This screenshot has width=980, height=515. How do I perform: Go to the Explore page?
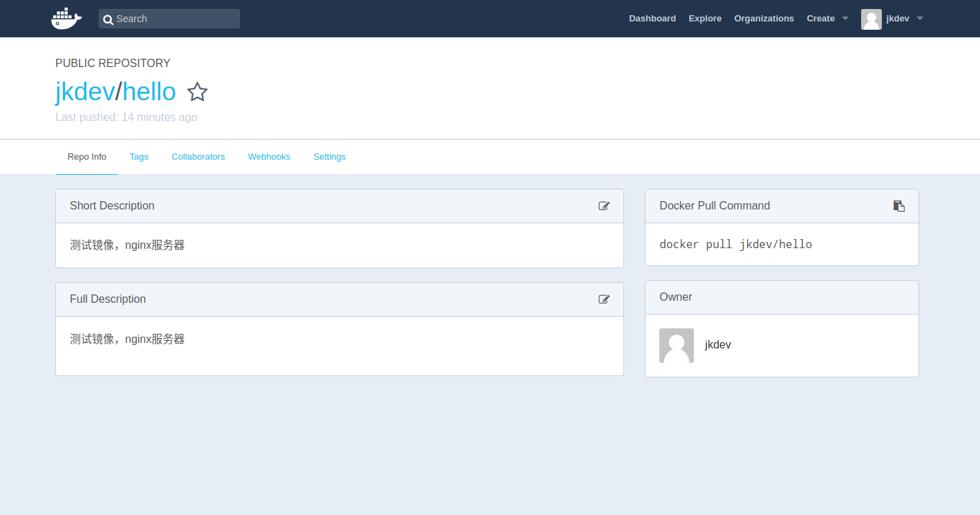point(704,19)
